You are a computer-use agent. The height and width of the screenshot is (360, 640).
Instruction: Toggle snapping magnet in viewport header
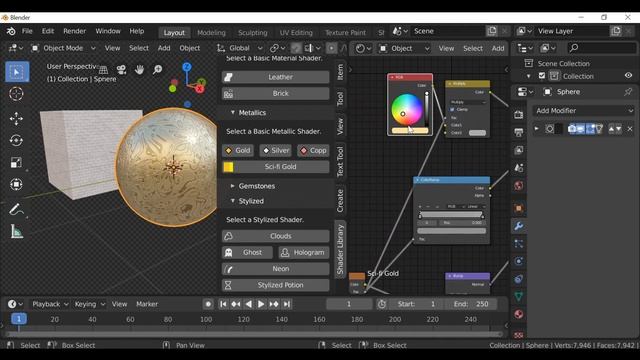click(x=296, y=48)
